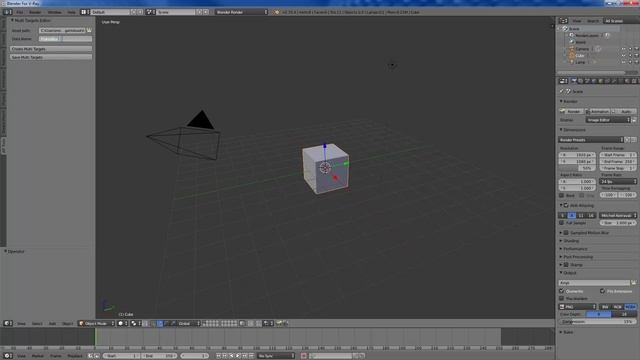Open the Window menu
This screenshot has height=360, width=640.
[54, 12]
